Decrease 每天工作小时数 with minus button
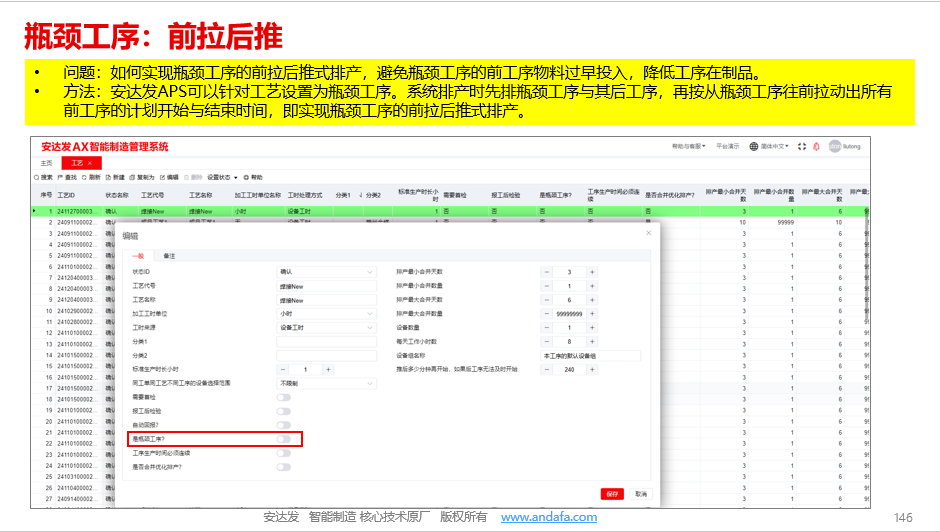The image size is (940, 532). coord(547,341)
